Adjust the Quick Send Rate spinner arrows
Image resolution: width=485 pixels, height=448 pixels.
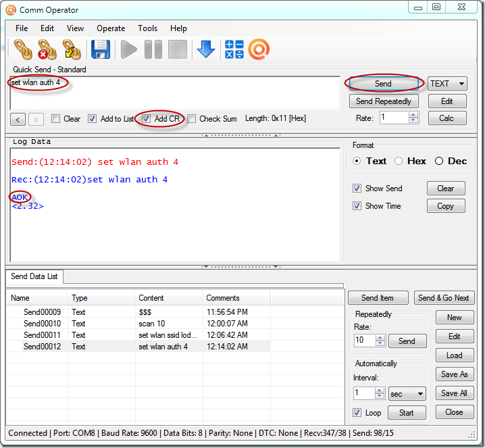coord(413,118)
